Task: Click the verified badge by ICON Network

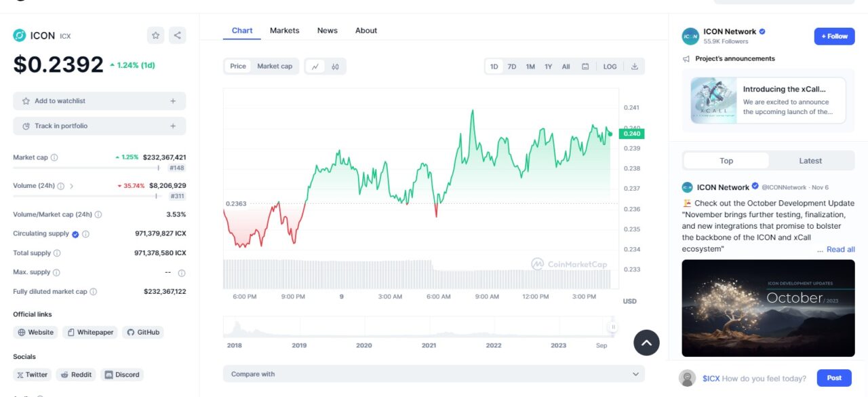Action: click(762, 31)
